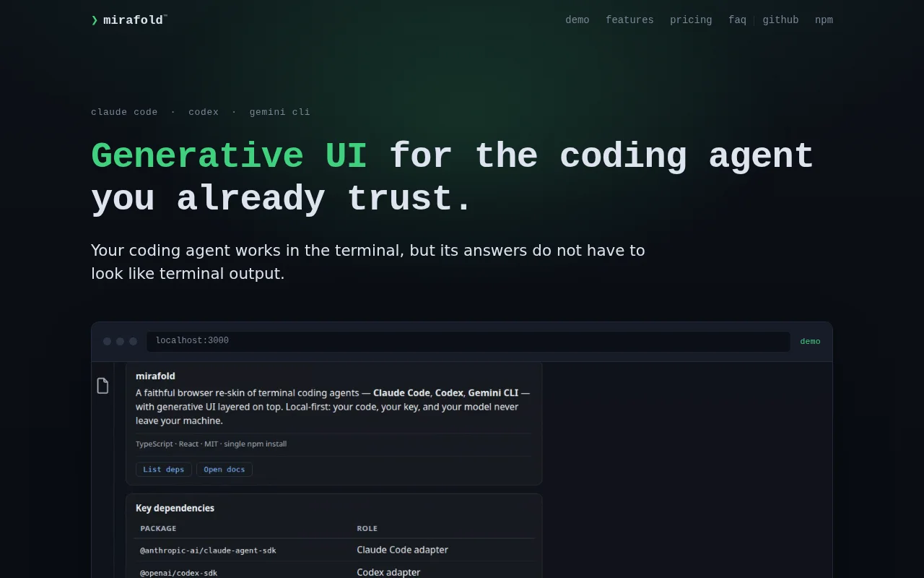Click the ROLE column header
The image size is (924, 578).
(x=367, y=529)
